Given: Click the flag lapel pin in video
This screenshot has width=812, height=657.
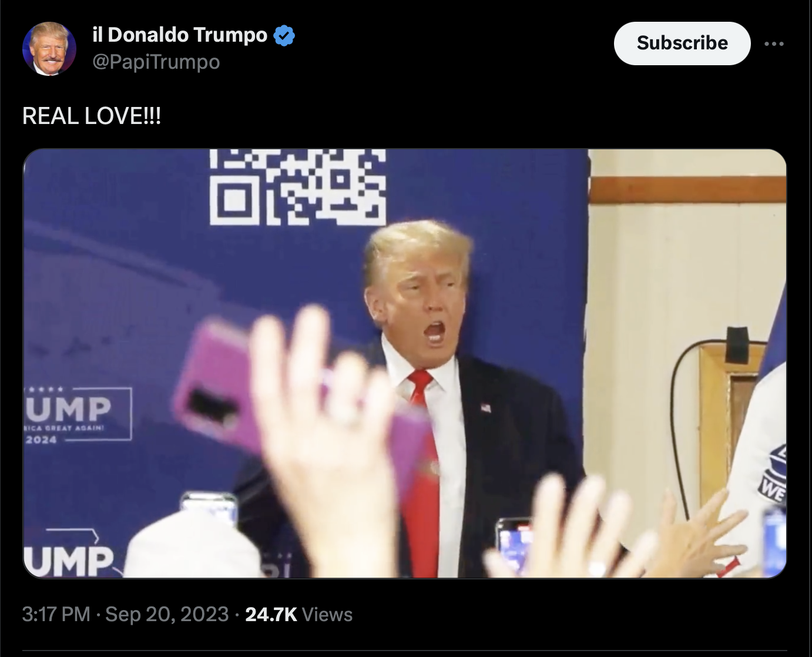Looking at the screenshot, I should pos(486,407).
